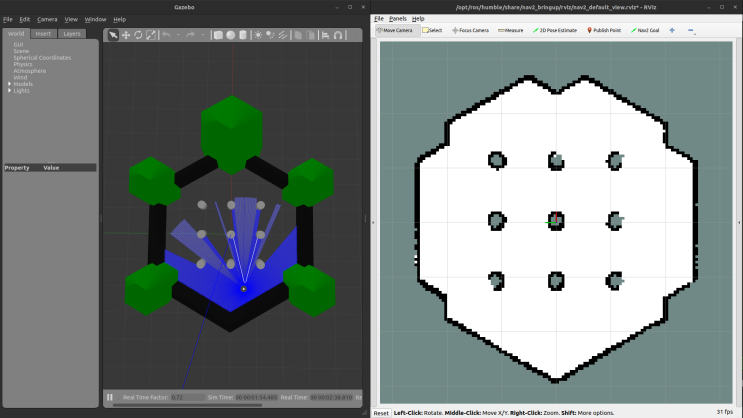Insert a box shape

(x=218, y=35)
